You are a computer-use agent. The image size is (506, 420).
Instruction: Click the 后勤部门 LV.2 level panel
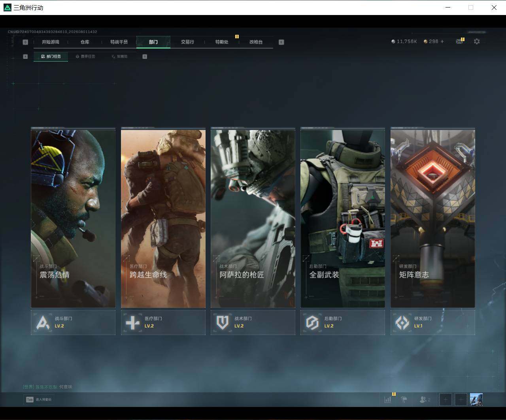(x=343, y=322)
